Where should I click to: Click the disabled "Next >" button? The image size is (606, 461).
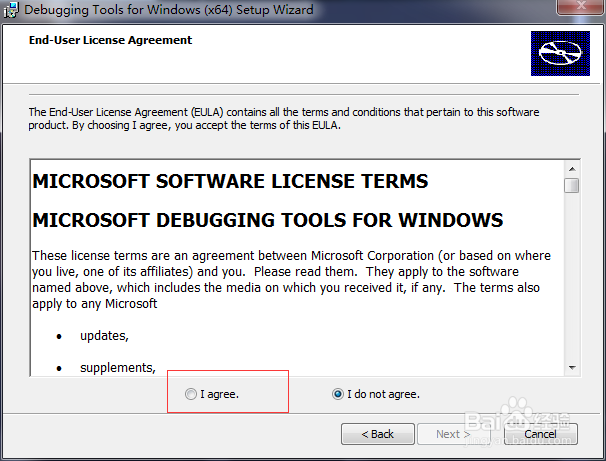453,434
